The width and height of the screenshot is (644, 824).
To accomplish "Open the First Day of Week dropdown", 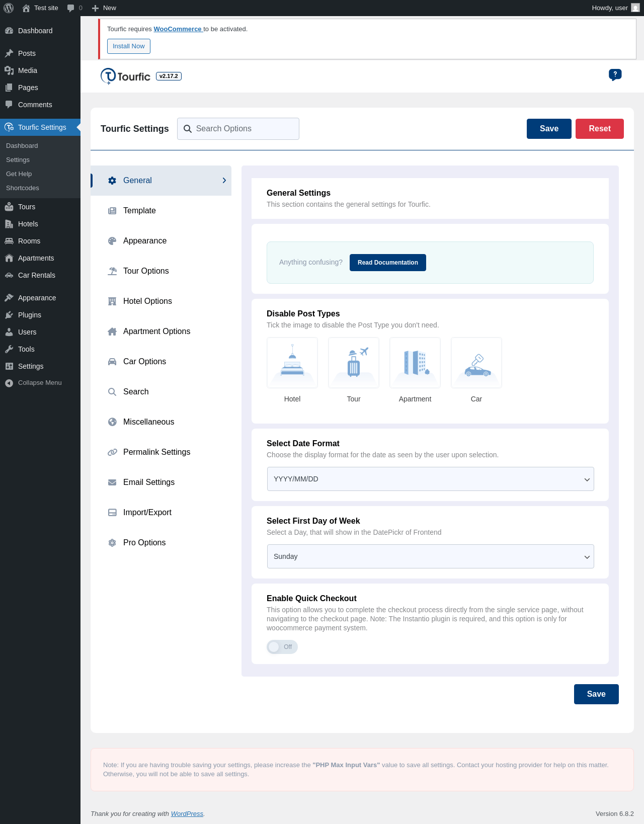I will (x=431, y=556).
